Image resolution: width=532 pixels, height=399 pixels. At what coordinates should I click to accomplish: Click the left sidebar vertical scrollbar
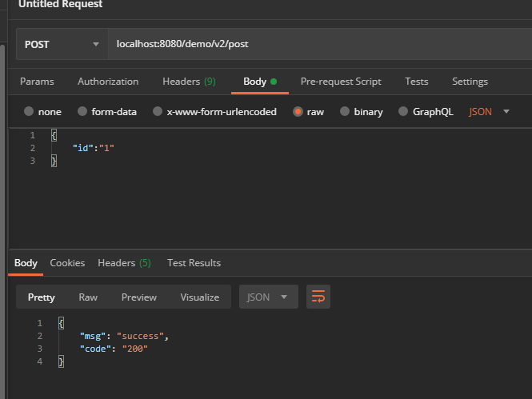click(2, 221)
